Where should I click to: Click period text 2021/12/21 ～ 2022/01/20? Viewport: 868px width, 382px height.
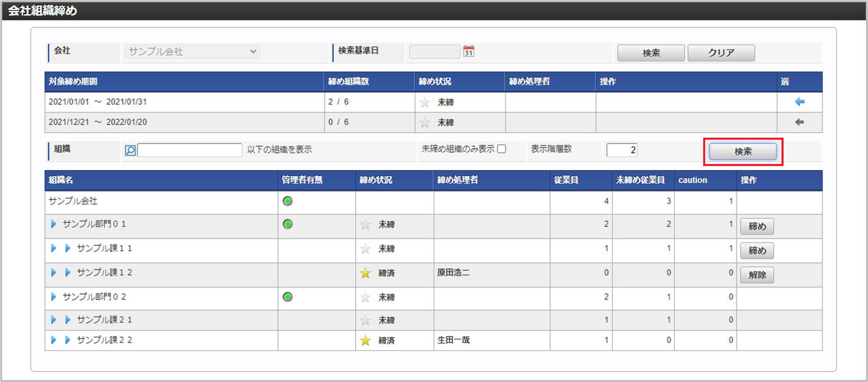pos(98,123)
